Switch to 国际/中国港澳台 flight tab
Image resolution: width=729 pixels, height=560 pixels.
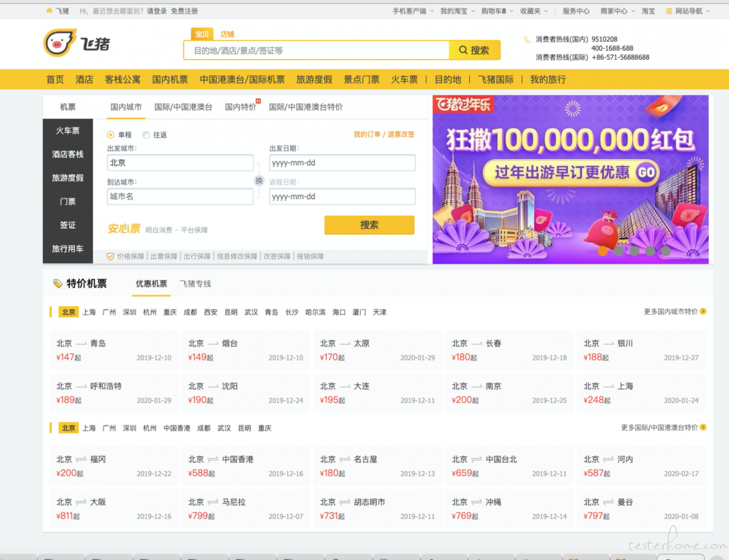[183, 107]
